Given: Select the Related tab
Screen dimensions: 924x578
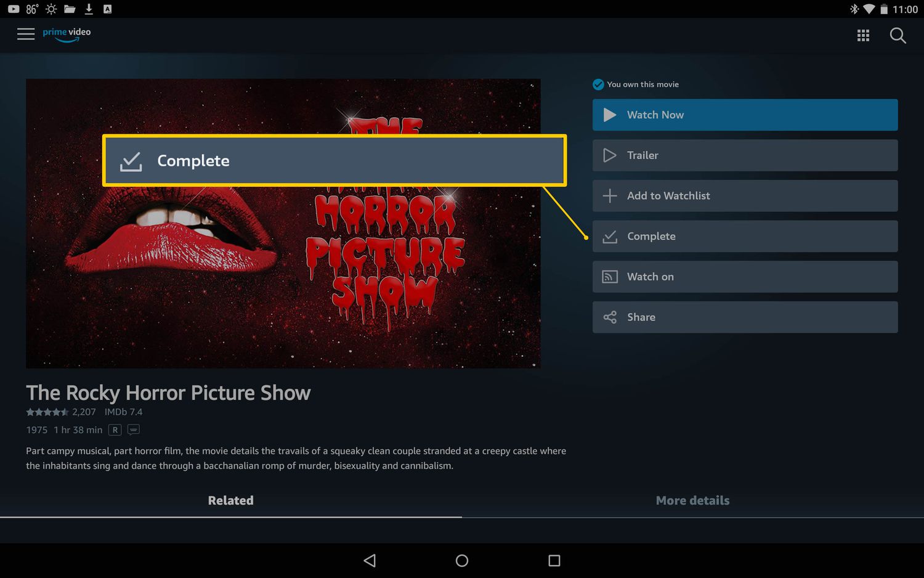Looking at the screenshot, I should coord(230,500).
